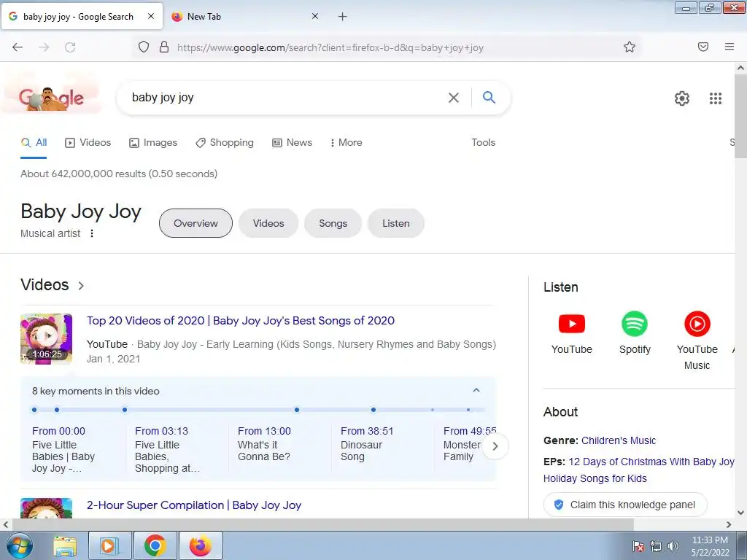Image resolution: width=747 pixels, height=560 pixels.
Task: Switch to the All results tab
Action: point(34,142)
